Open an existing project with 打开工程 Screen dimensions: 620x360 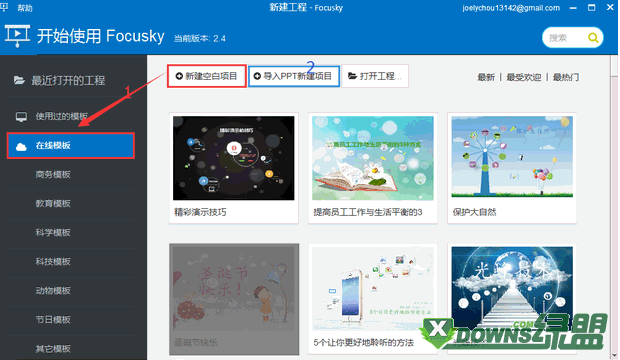(x=375, y=76)
